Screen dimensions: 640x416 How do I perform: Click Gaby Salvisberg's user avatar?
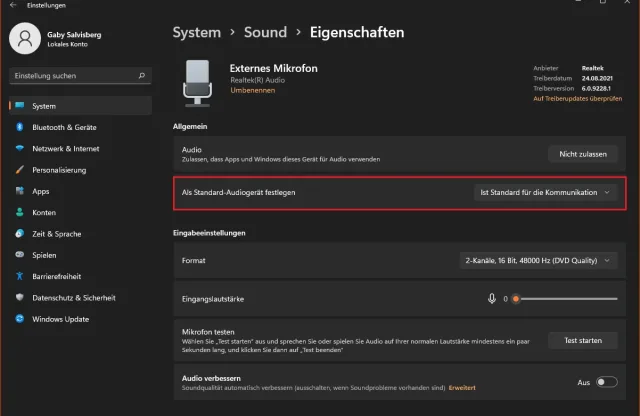(23, 39)
